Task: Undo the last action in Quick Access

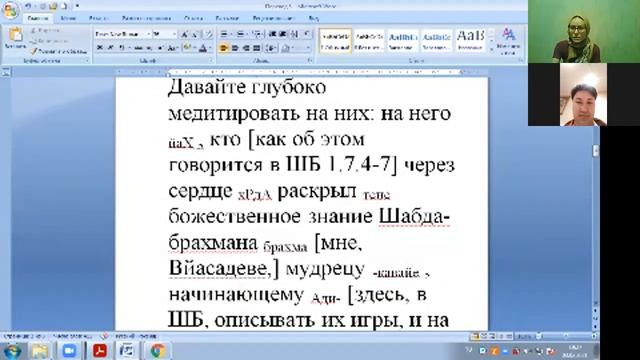Action: tap(28, 6)
